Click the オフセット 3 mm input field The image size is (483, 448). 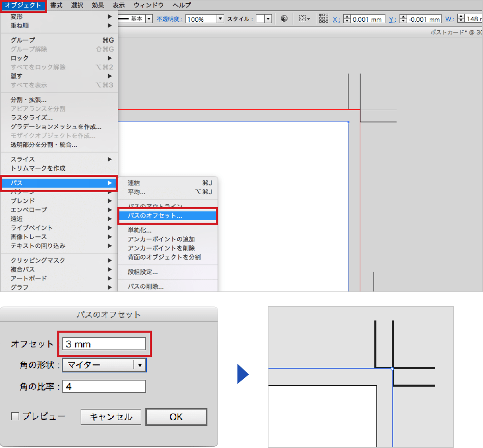104,344
